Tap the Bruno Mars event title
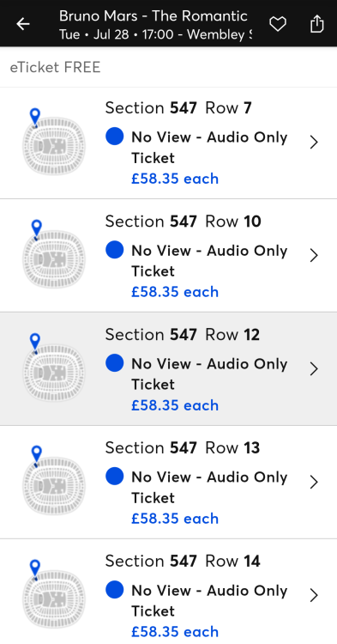337x644 pixels. 153,16
